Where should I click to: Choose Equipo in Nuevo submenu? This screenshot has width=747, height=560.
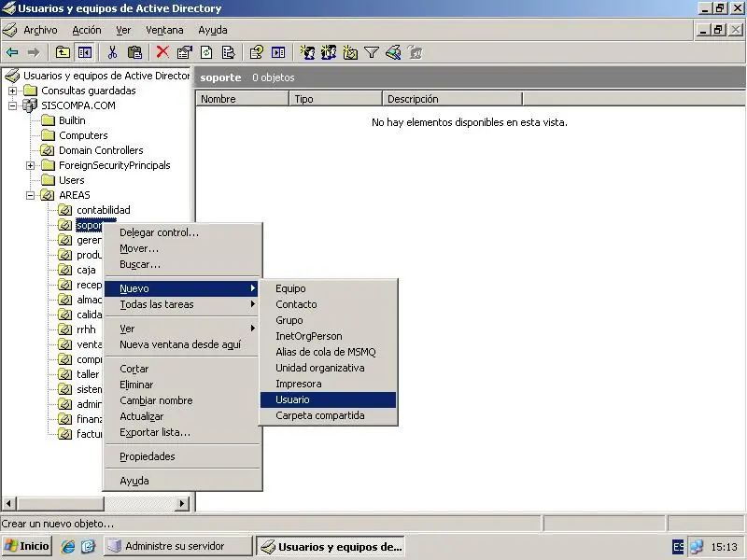(329, 288)
